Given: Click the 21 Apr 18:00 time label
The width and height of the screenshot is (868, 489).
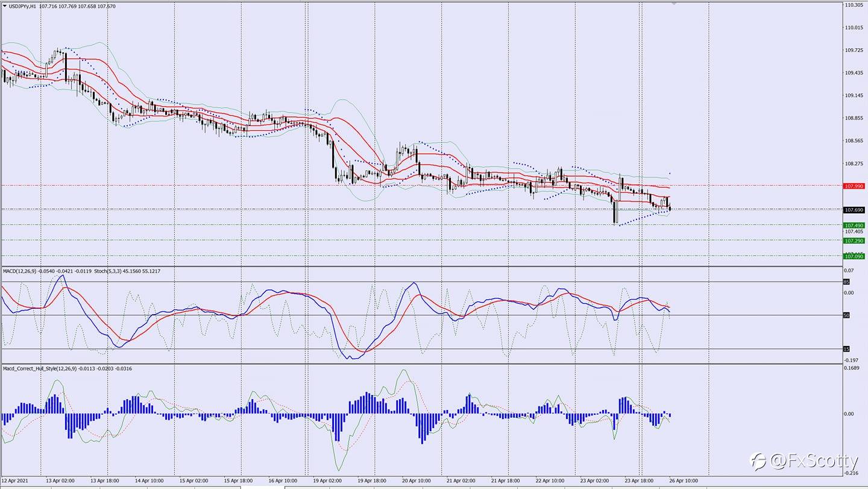Looking at the screenshot, I should (x=506, y=481).
